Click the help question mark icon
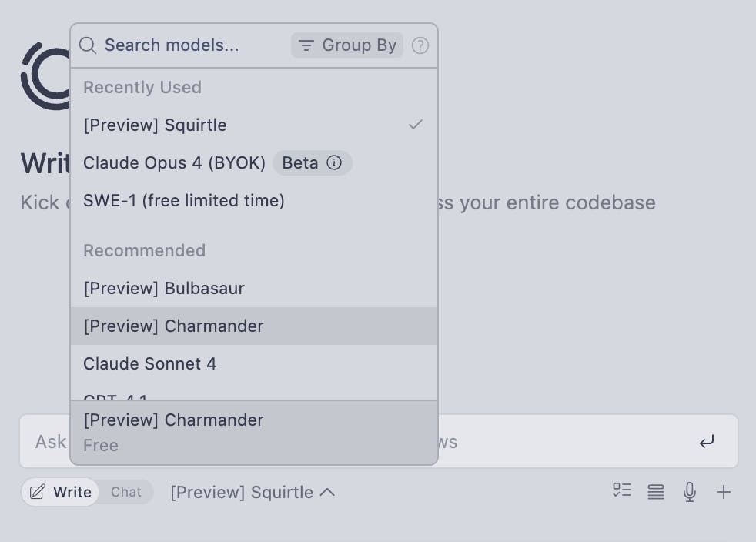The height and width of the screenshot is (542, 756). point(420,45)
